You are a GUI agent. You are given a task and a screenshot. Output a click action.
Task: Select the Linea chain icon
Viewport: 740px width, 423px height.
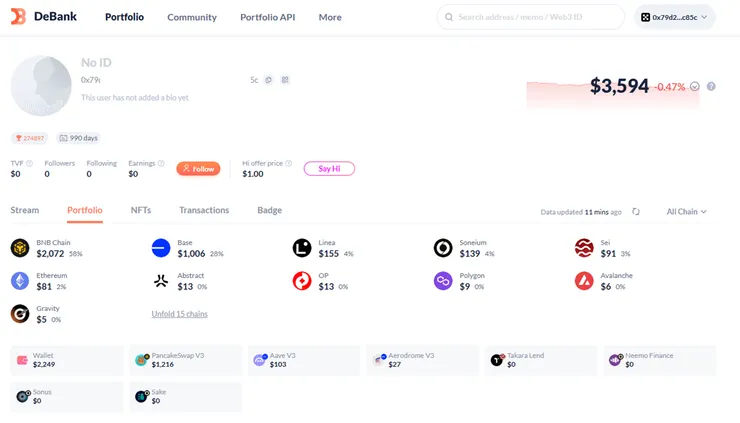click(x=302, y=248)
